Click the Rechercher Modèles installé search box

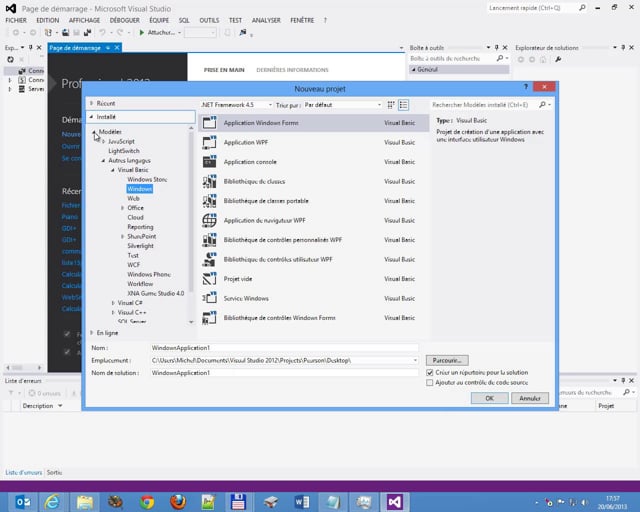484,105
